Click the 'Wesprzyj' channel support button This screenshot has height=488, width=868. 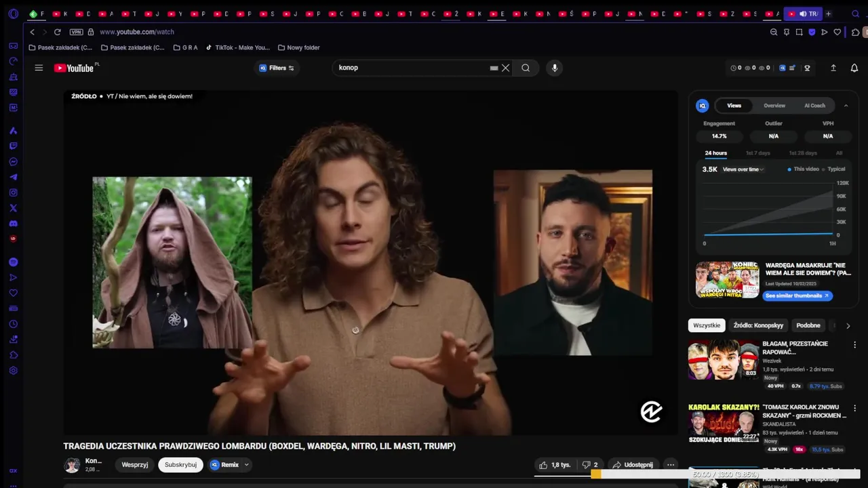[135, 465]
